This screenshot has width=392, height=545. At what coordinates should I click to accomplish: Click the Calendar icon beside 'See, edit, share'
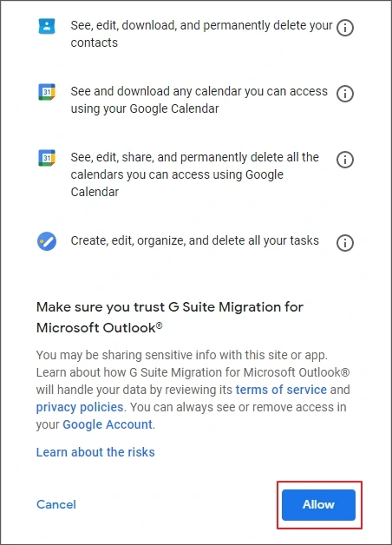[x=47, y=158]
